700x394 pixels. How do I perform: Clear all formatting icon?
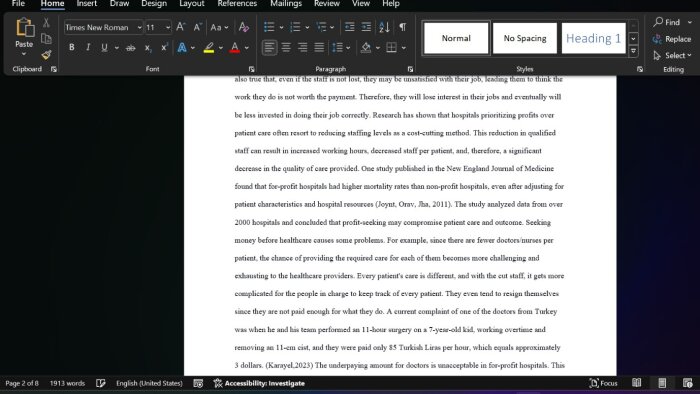pos(243,27)
